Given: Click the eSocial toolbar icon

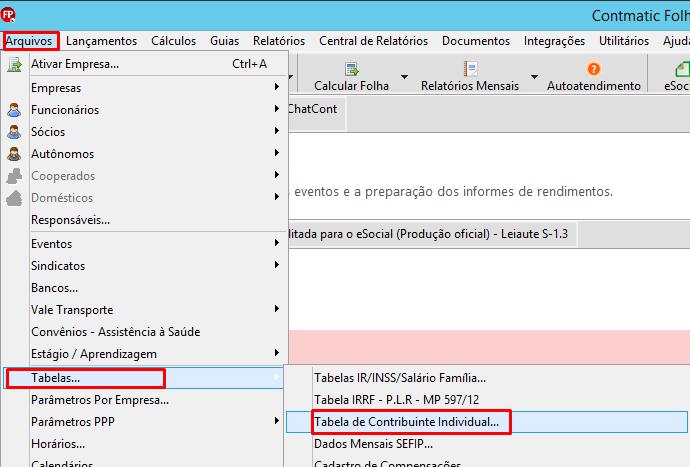Looking at the screenshot, I should coord(682,69).
